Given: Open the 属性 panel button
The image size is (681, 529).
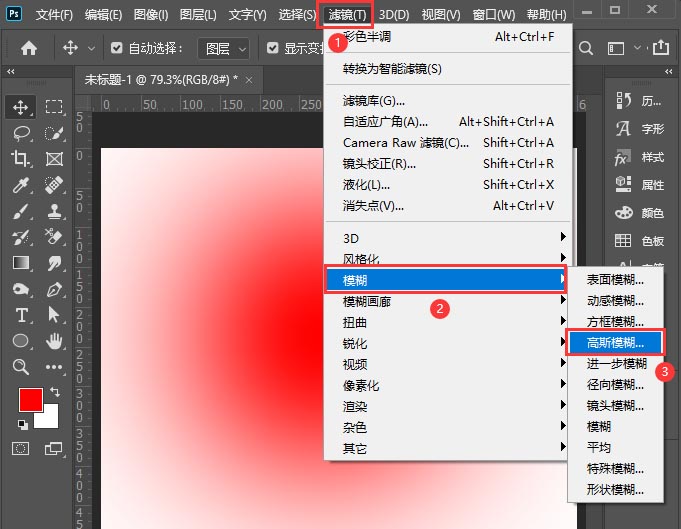Looking at the screenshot, I should click(639, 185).
